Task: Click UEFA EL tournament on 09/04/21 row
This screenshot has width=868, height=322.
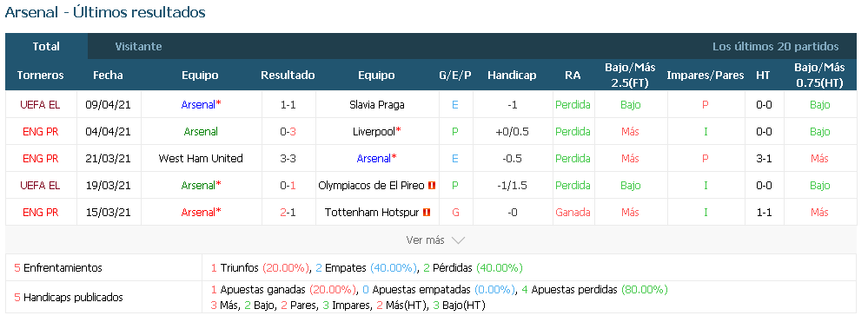Action: coord(41,104)
